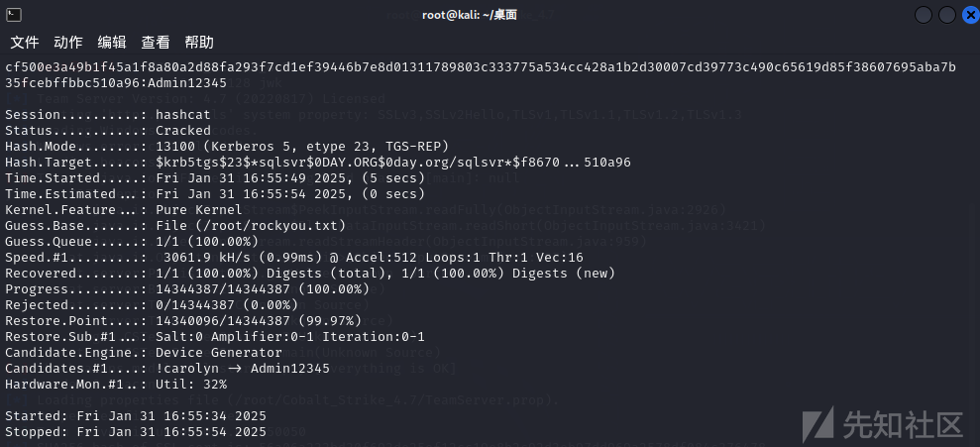Open the 查看 menu
The image size is (980, 447).
(156, 42)
